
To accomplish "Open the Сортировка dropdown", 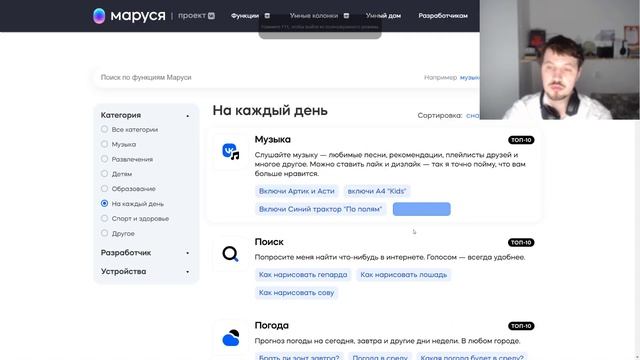I will pyautogui.click(x=473, y=116).
